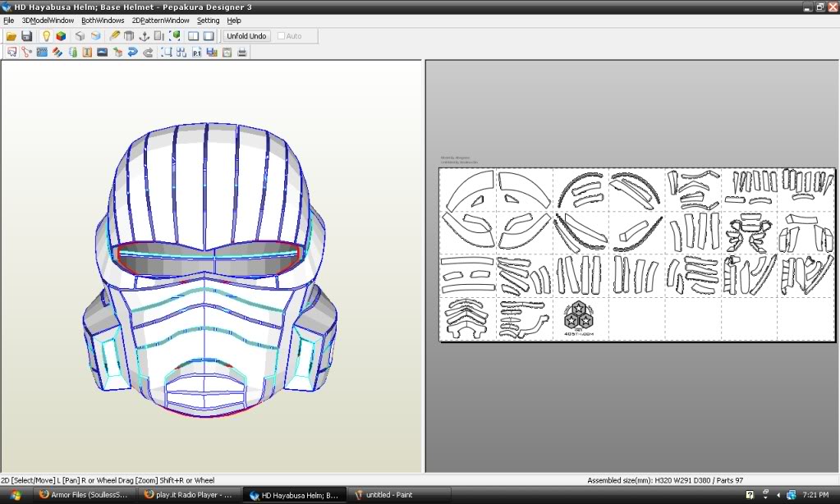Click the dashed rectangle zoom-fit icon
Viewport: 840px width, 504px height.
167,52
